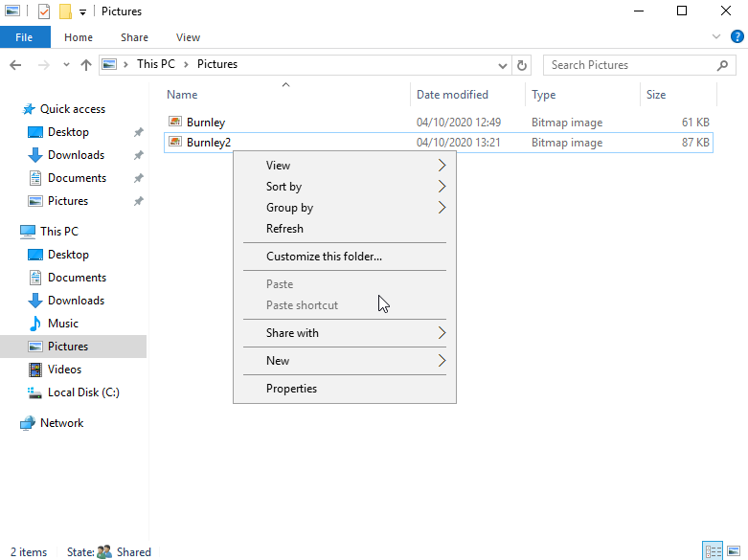Switch to Details view icon in status bar

(713, 551)
